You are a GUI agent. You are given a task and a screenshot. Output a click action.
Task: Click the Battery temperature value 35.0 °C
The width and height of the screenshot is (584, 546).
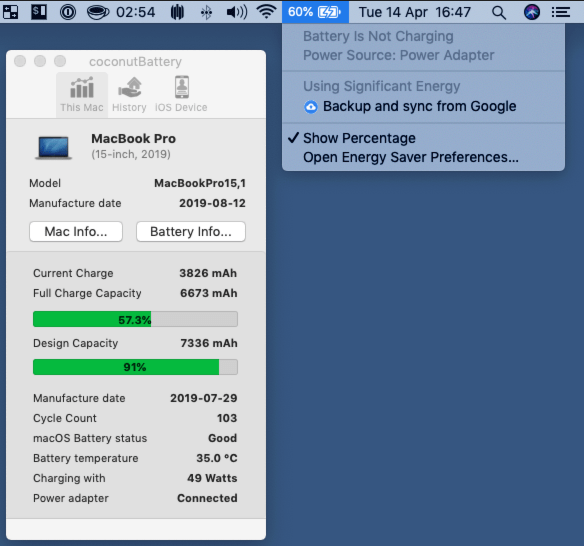217,458
